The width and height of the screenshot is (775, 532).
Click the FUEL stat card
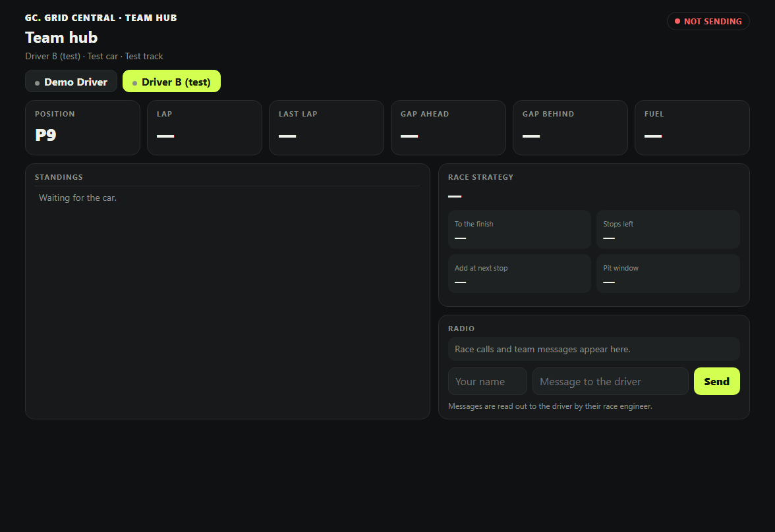click(x=692, y=128)
